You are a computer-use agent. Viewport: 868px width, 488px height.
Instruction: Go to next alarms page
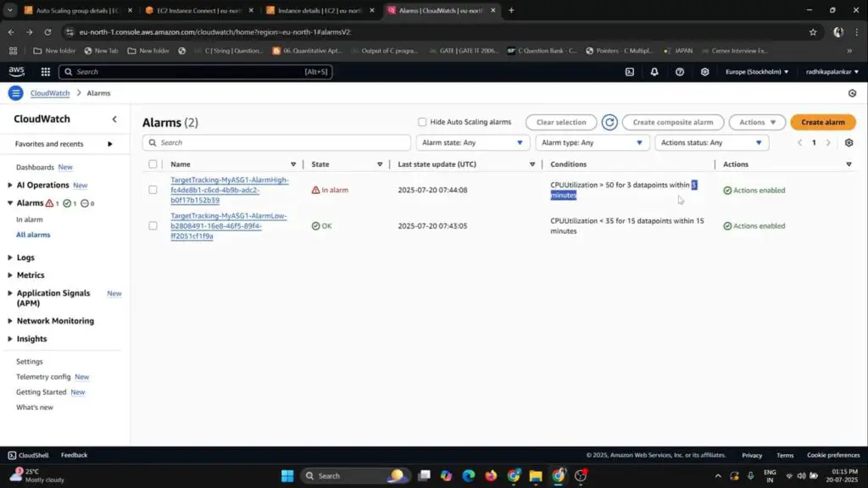coord(828,142)
